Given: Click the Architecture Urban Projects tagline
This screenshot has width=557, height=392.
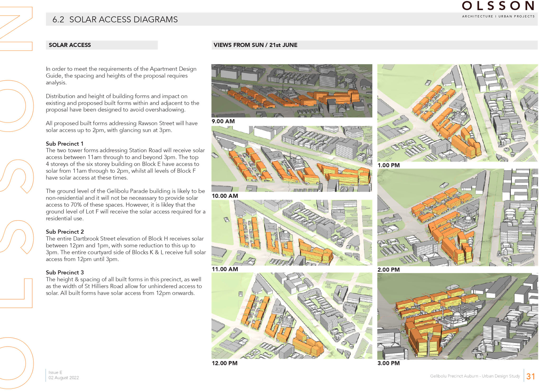Looking at the screenshot, I should tap(498, 16).
